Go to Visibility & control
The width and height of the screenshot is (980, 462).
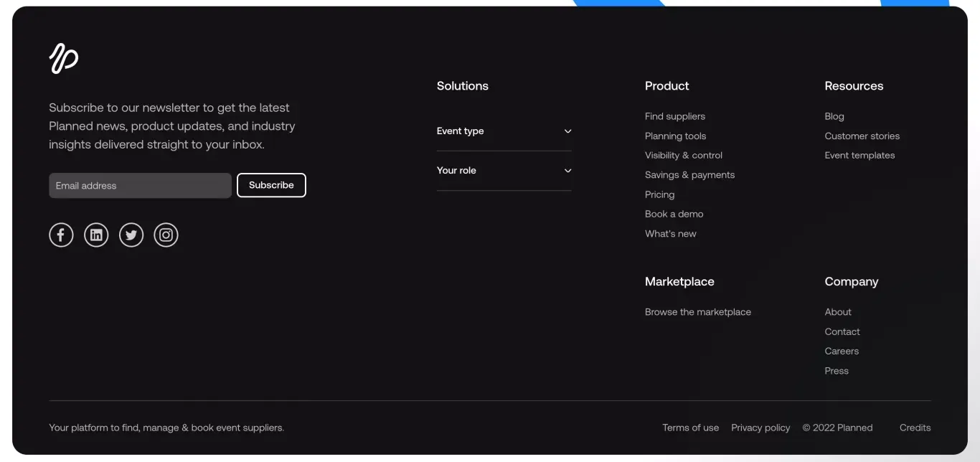[x=684, y=155]
